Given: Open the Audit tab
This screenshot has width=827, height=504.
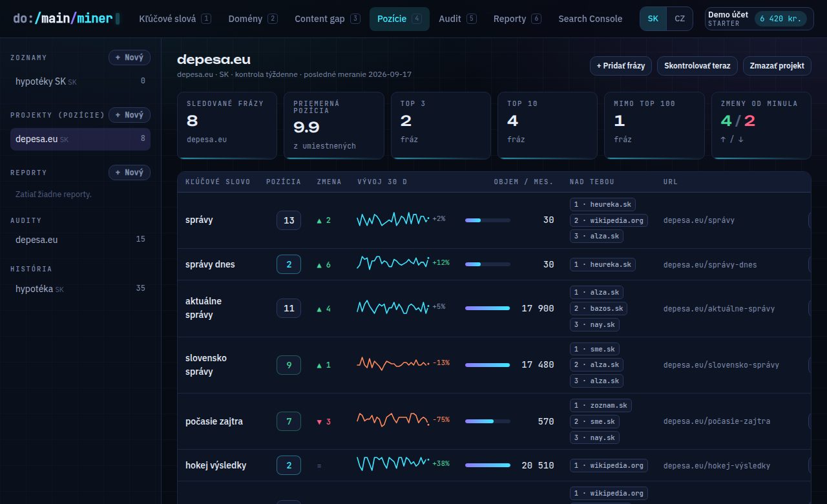Looking at the screenshot, I should (457, 19).
